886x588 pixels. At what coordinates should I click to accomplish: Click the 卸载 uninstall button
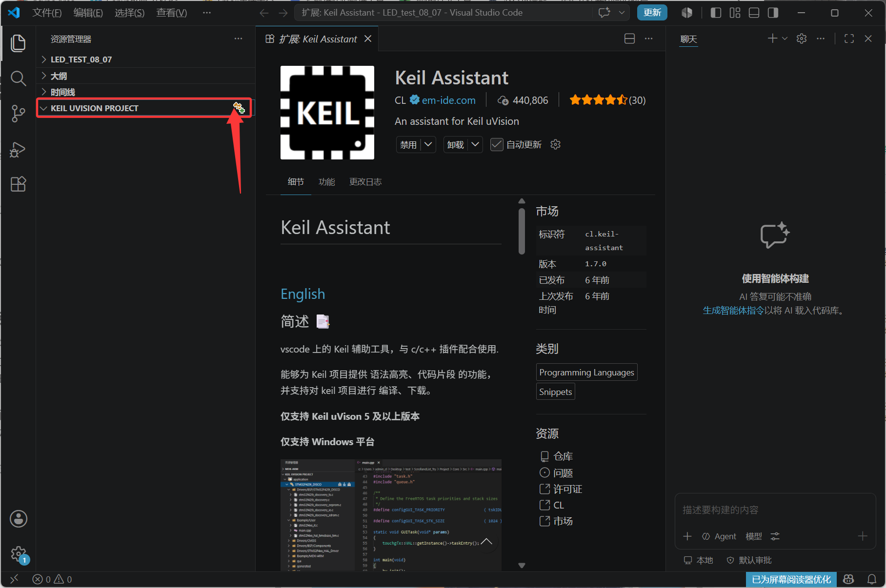click(455, 144)
